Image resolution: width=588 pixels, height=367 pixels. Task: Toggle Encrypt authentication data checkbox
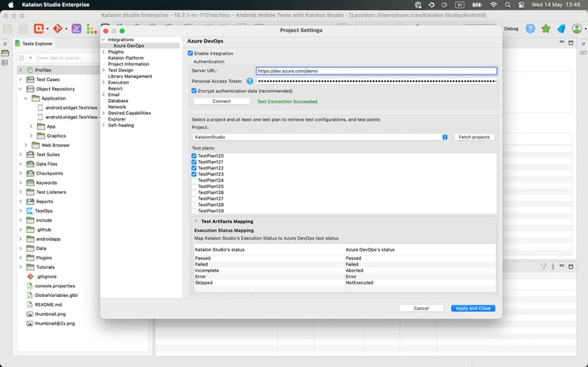[194, 91]
